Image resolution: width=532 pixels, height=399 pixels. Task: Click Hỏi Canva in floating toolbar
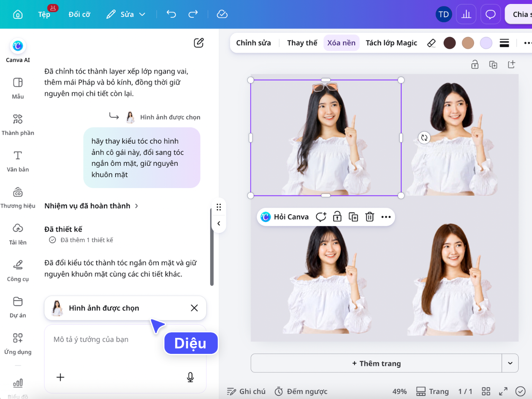tap(285, 217)
